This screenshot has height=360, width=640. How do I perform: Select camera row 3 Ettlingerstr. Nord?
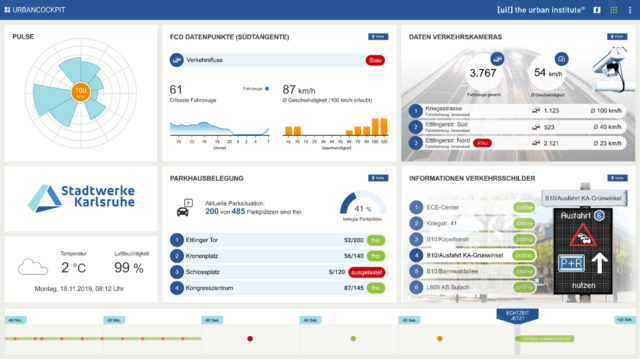pyautogui.click(x=517, y=143)
